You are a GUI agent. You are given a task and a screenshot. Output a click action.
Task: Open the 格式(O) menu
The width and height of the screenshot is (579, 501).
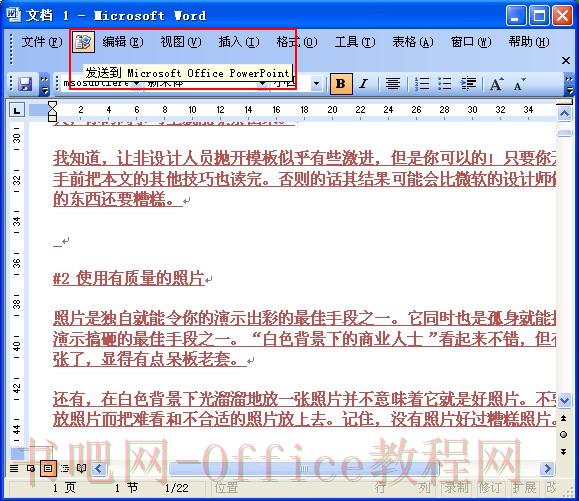pyautogui.click(x=297, y=42)
